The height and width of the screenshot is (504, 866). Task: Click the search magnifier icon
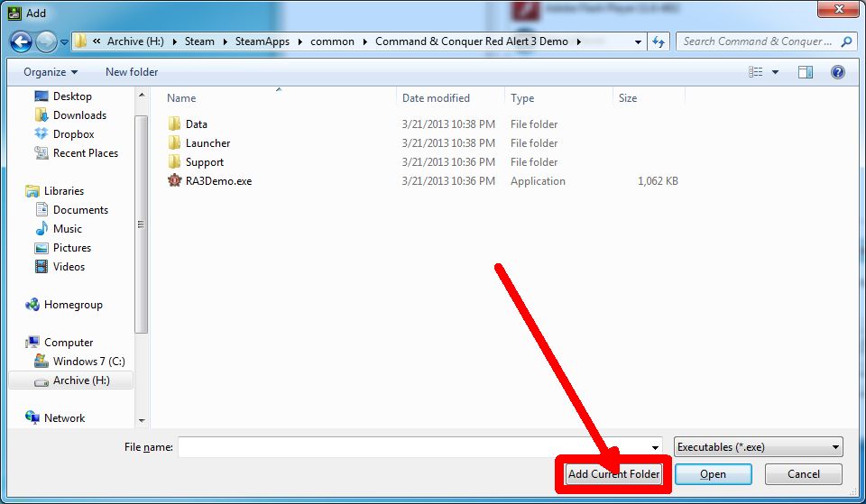846,41
